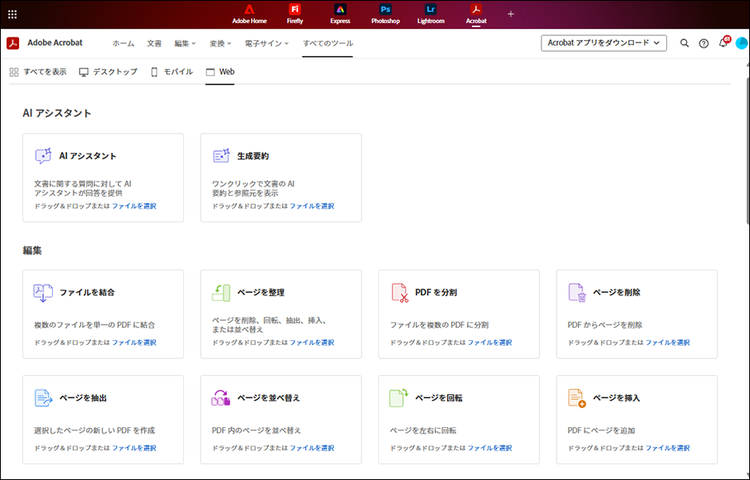Click ファイルを選択 in ページを並べ替え card

(x=312, y=448)
